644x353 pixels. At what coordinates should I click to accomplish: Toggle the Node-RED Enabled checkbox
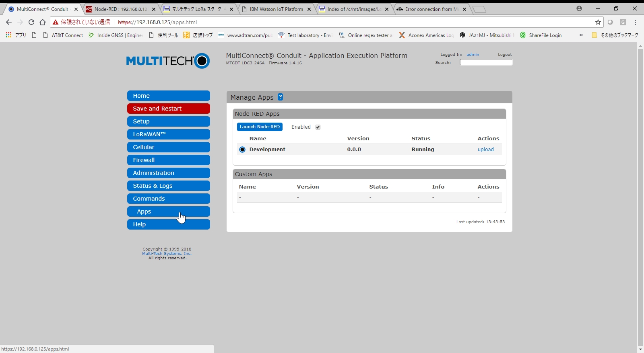318,127
